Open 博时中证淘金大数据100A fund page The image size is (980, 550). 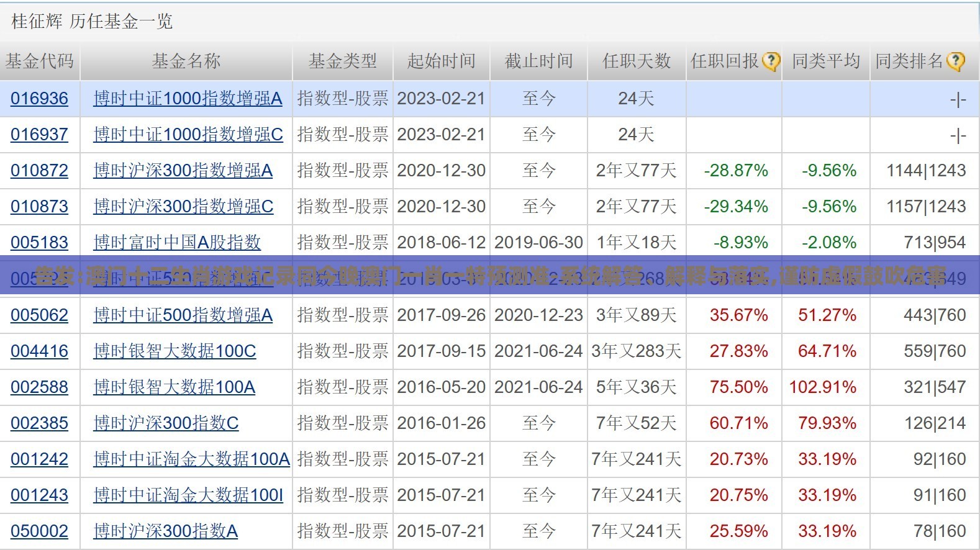pos(191,459)
